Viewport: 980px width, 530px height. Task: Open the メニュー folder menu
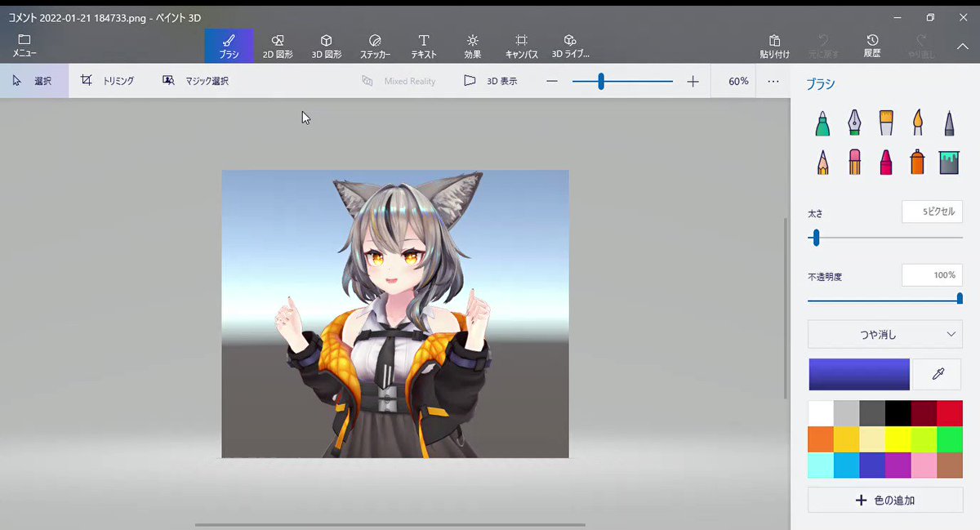click(x=24, y=46)
